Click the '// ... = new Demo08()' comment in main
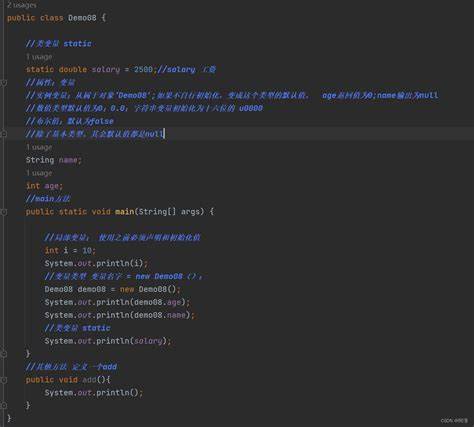 [123, 276]
